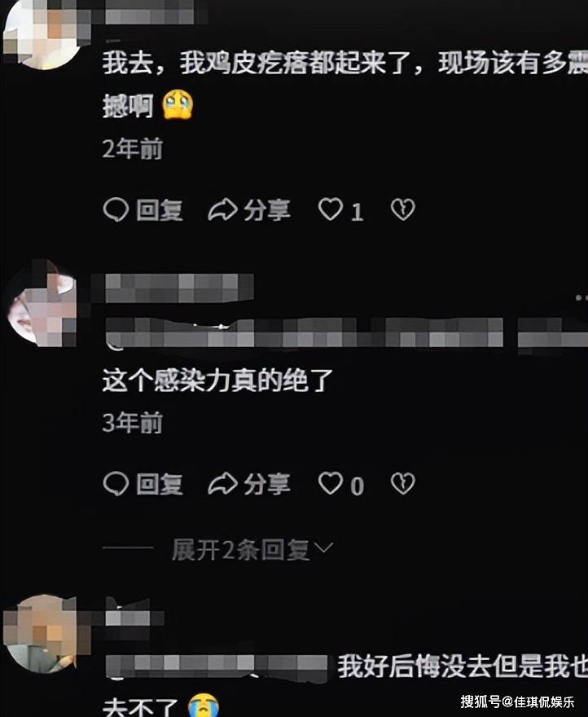This screenshot has width=588, height=717.
Task: Click the 回复 text on the 2年前 comment
Action: point(160,210)
